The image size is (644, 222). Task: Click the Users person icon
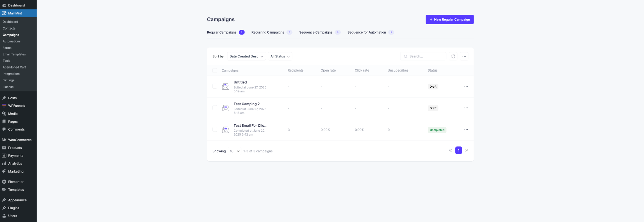coord(4,216)
